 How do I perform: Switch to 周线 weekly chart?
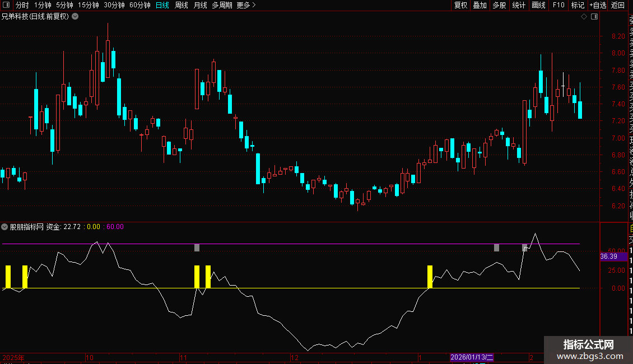click(181, 5)
